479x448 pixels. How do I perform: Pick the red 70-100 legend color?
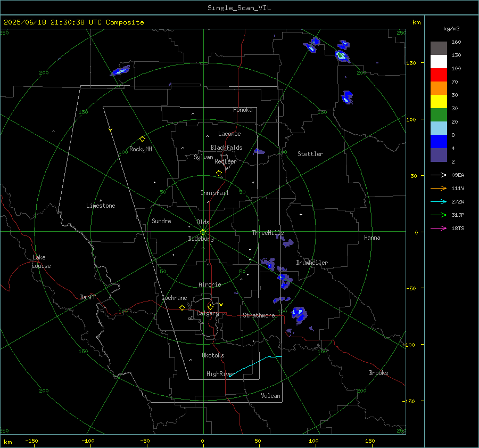pos(439,75)
